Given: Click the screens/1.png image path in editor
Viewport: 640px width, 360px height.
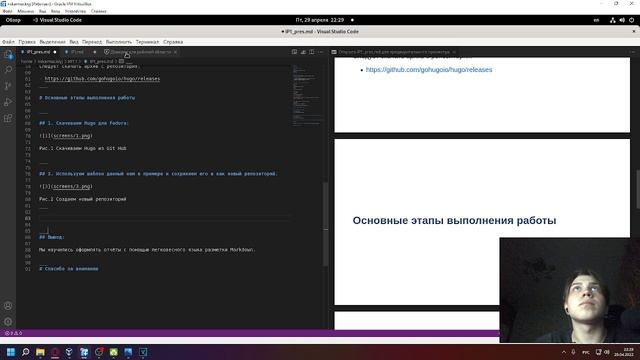Looking at the screenshot, I should click(71, 136).
